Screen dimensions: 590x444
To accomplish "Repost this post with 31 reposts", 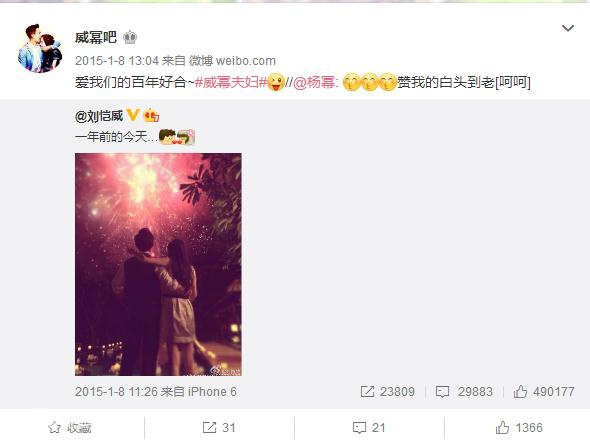I will point(219,428).
